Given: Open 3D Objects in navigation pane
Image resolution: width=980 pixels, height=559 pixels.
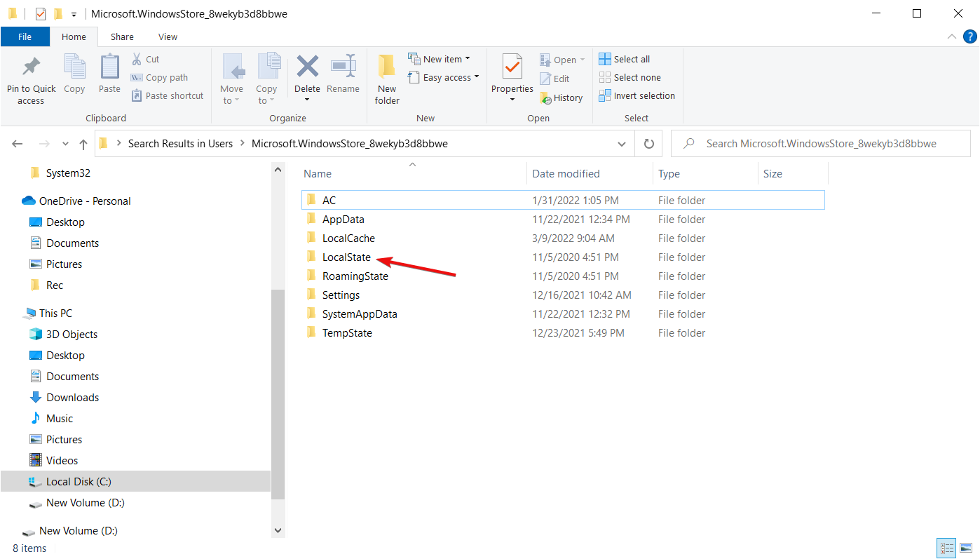Looking at the screenshot, I should tap(72, 334).
